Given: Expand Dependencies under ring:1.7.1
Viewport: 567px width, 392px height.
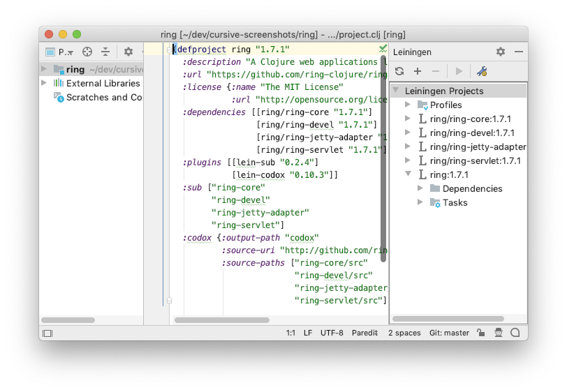Looking at the screenshot, I should [420, 188].
